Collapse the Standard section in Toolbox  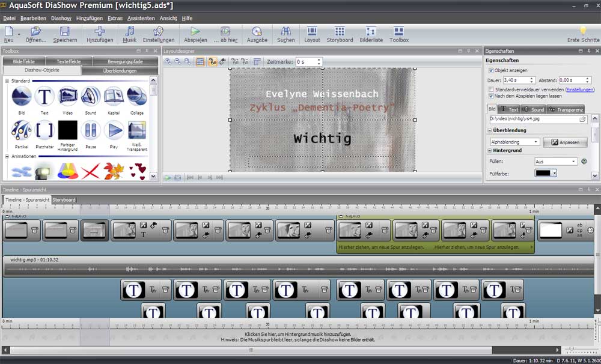point(7,80)
